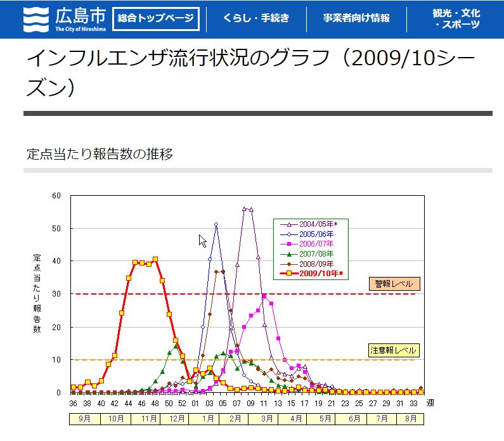Open the 観光・文化・スポーツ menu

point(456,18)
